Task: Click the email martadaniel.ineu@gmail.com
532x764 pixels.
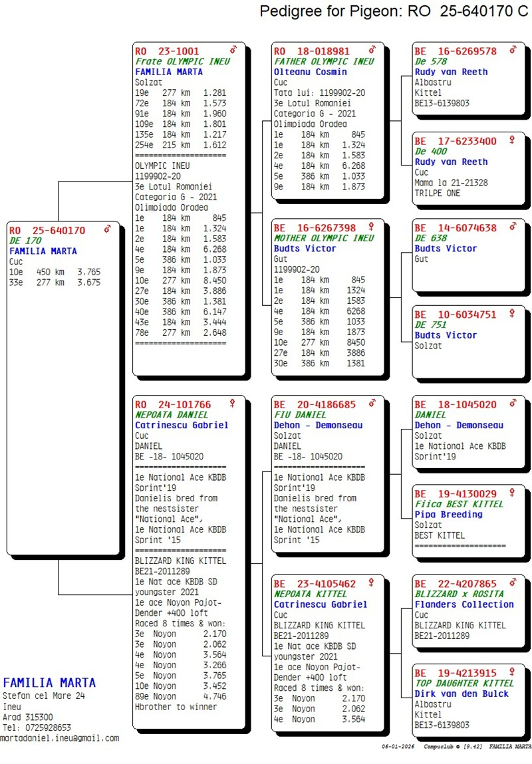Action: click(x=60, y=738)
